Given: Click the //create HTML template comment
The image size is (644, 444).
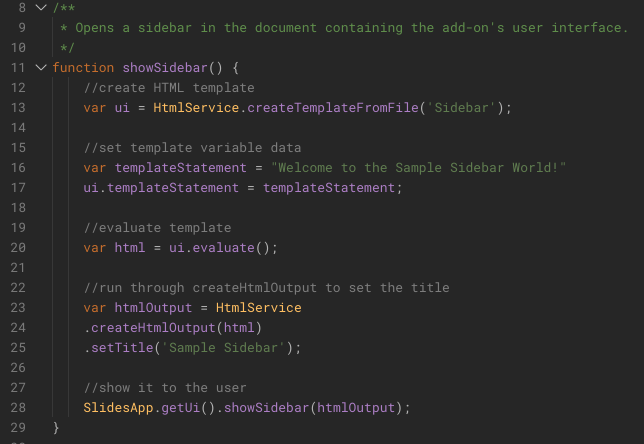Looking at the screenshot, I should 169,87.
